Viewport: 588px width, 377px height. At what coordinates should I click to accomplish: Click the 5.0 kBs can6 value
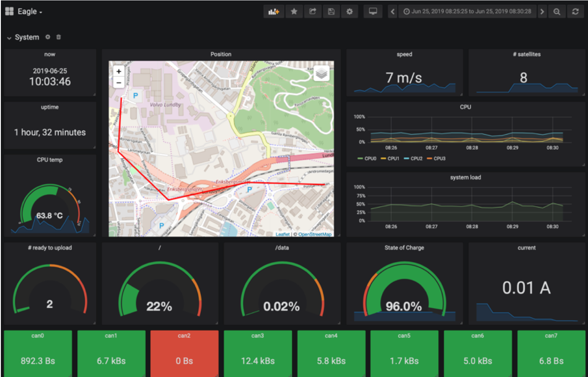[x=478, y=361]
